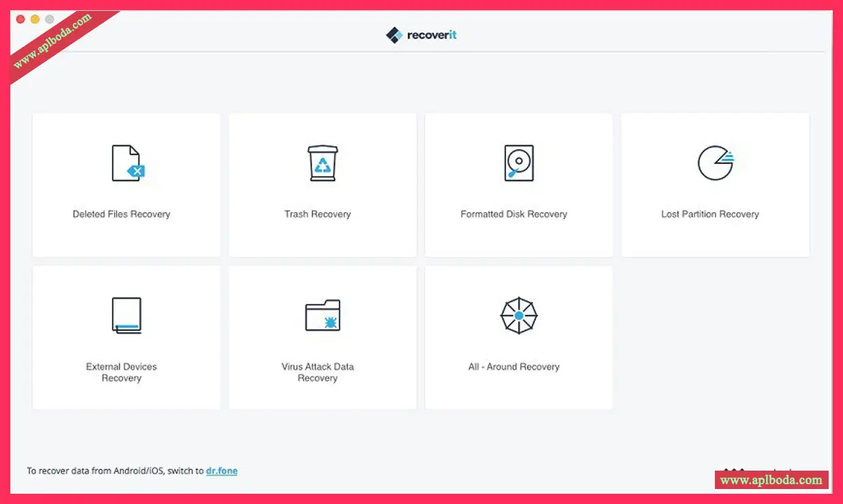
Task: Click the "Trash Recovery" text label
Action: click(x=318, y=214)
